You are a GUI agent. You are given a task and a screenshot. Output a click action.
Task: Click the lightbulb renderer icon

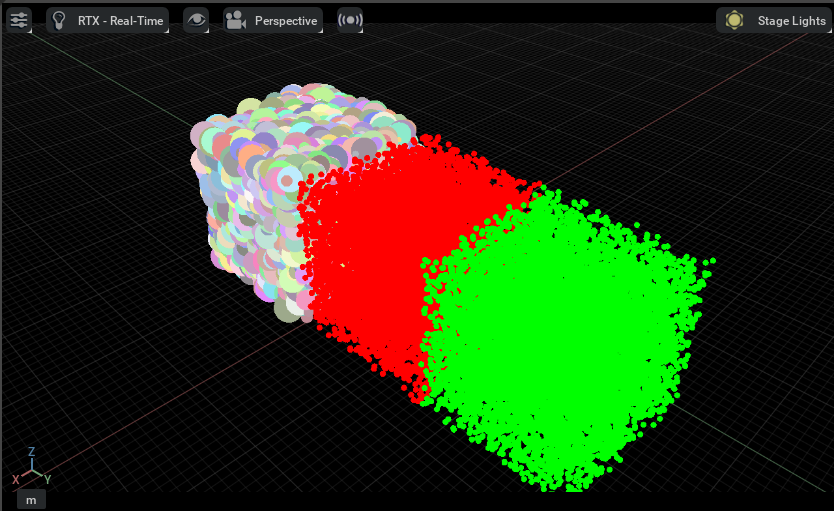(x=60, y=20)
